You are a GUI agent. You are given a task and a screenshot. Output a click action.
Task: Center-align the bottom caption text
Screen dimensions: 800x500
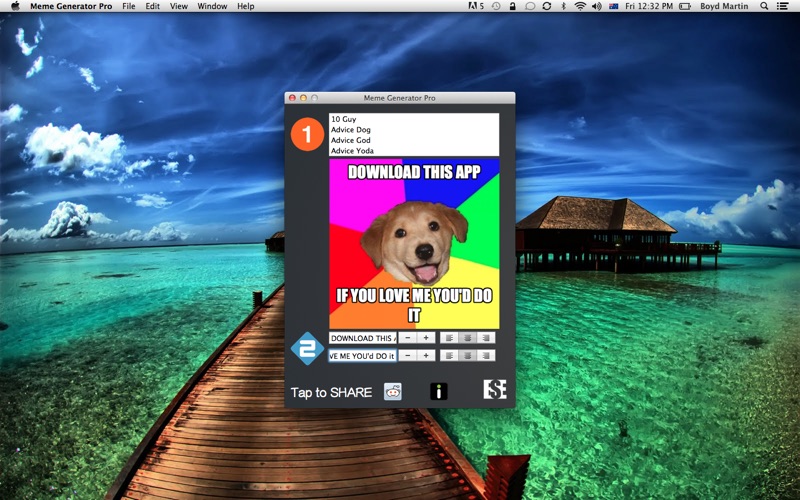click(467, 356)
